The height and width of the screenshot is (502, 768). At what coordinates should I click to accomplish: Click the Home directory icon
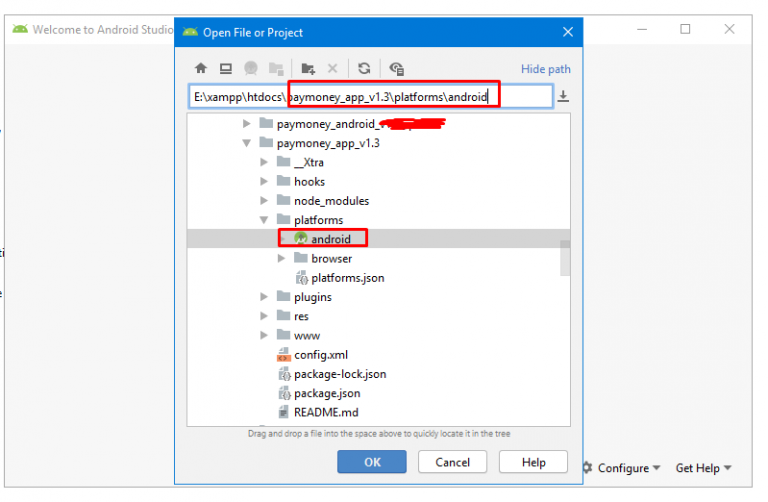(x=200, y=68)
